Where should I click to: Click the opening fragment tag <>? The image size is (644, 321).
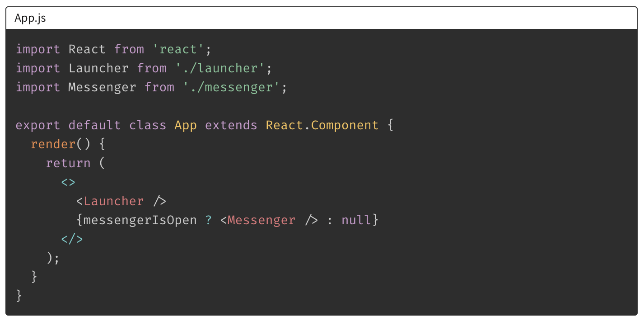point(68,183)
